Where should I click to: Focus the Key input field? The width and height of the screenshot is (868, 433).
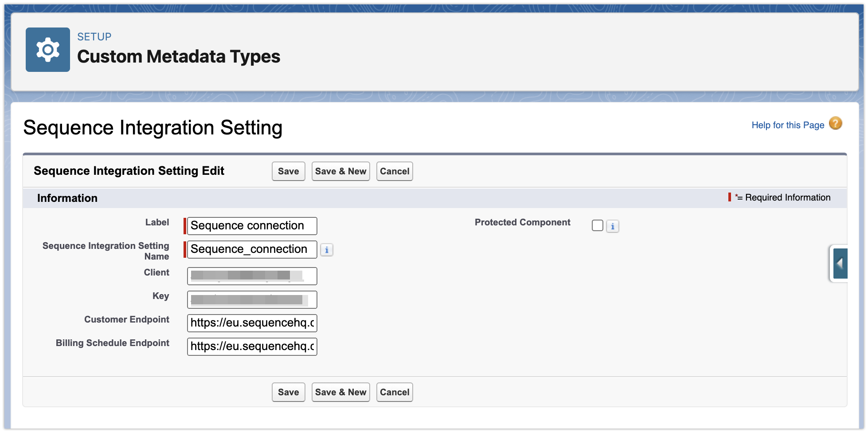[x=252, y=299]
